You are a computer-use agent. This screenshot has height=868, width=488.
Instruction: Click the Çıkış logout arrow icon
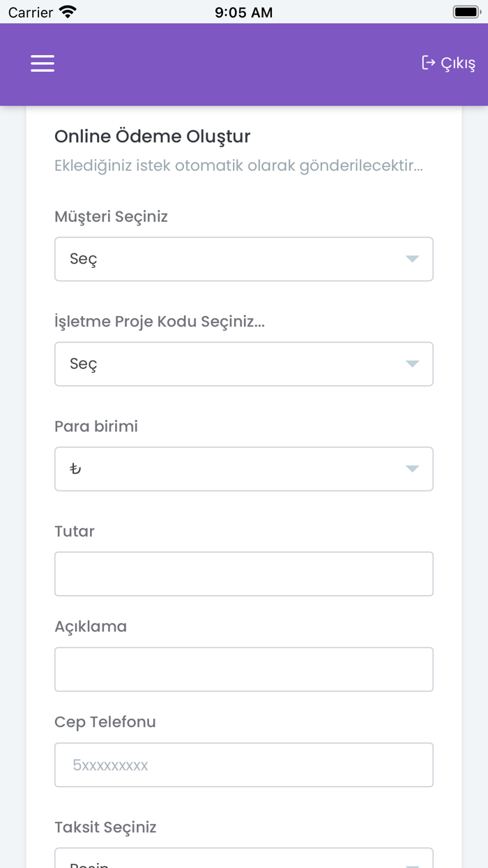coord(428,63)
